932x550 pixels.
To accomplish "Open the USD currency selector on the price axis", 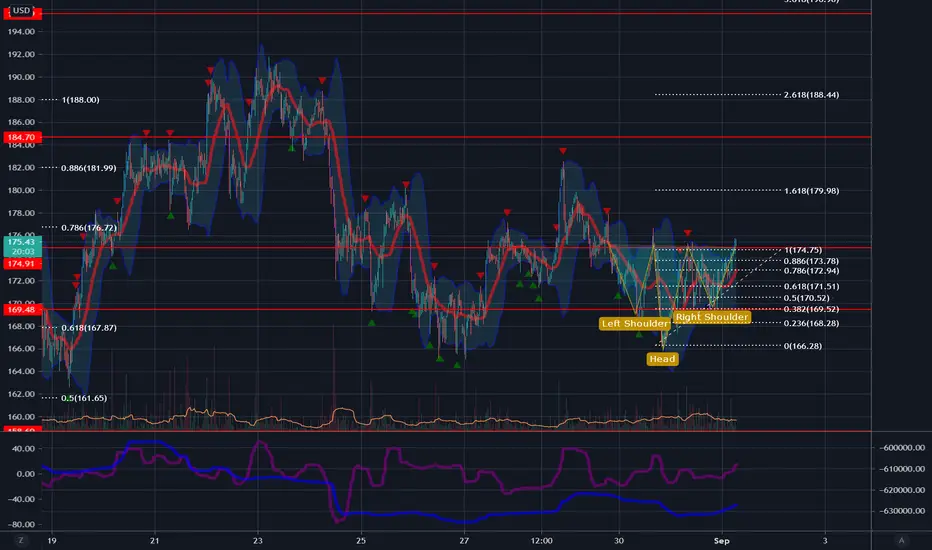I will click(x=21, y=10).
